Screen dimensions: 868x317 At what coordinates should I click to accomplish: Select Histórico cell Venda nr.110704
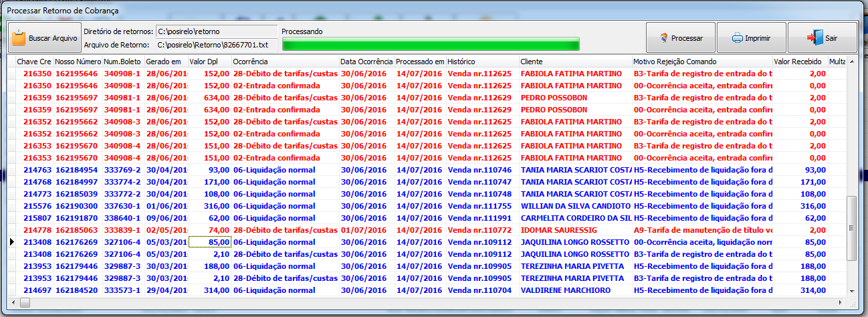[481, 290]
